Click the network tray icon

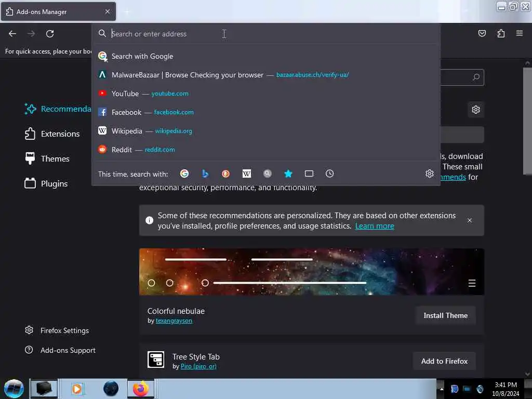point(467,389)
